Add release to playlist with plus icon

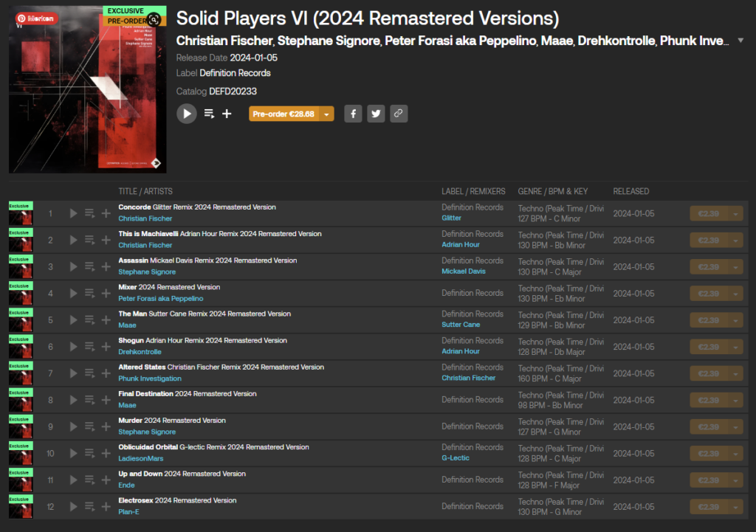tap(227, 114)
